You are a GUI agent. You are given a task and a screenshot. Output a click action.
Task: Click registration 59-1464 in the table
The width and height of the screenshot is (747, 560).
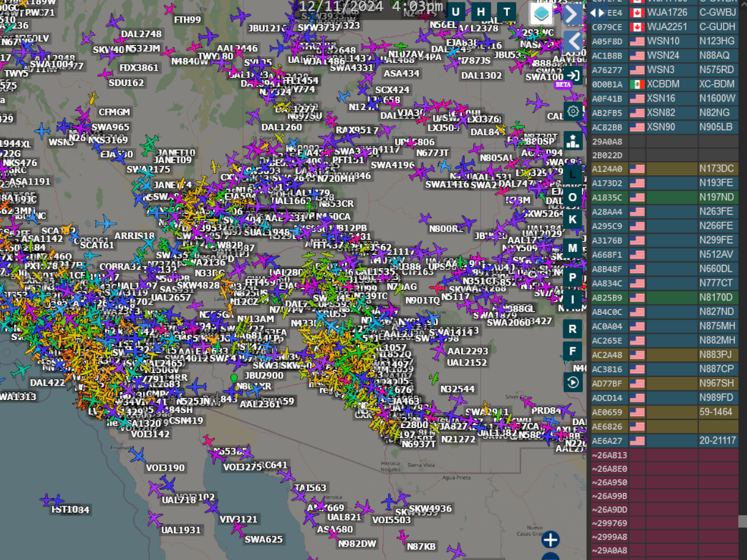pos(716,412)
